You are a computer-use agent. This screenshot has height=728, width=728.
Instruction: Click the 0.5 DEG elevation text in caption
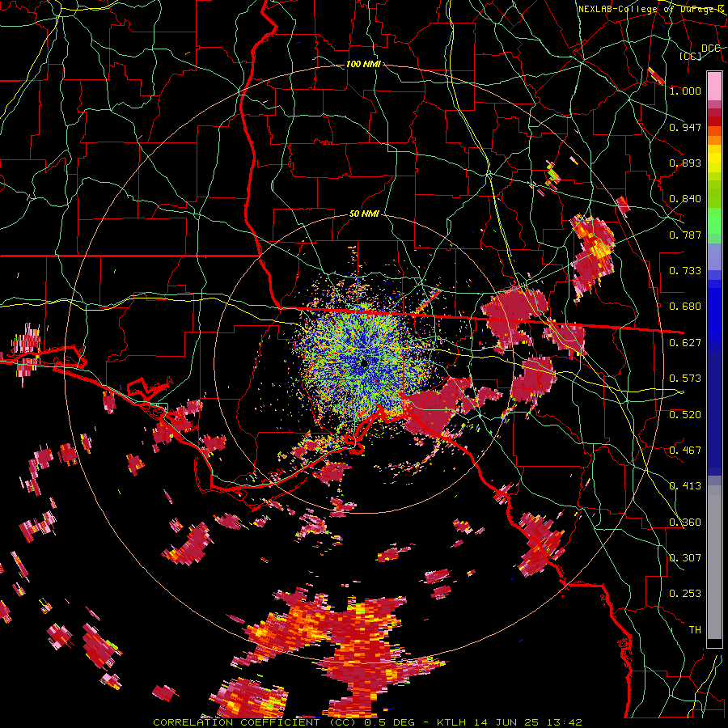click(x=388, y=722)
